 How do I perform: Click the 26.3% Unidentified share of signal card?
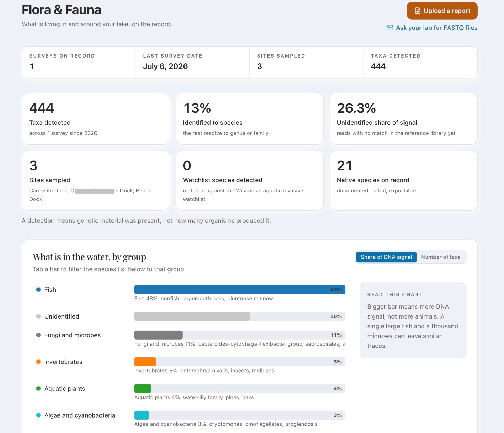point(403,119)
